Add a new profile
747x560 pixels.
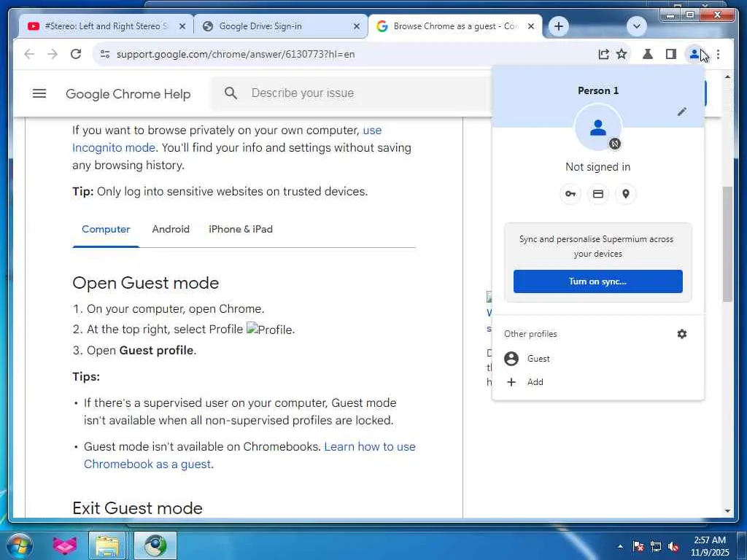(598, 382)
